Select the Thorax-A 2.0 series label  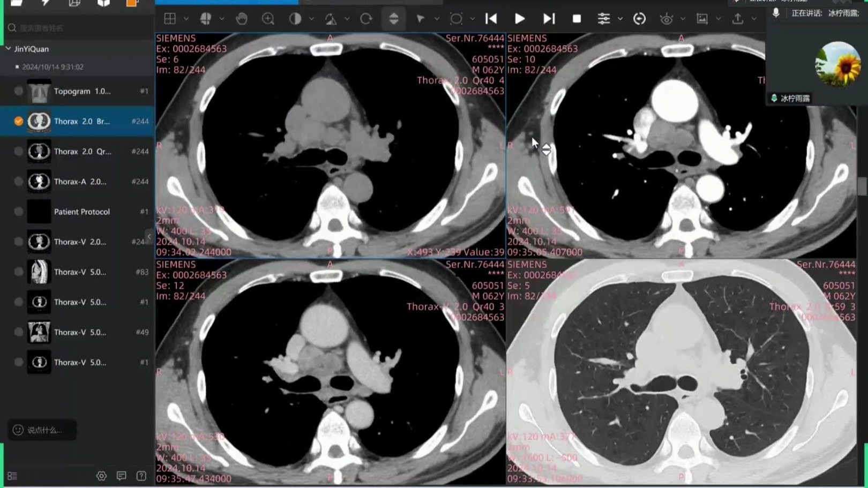[80, 182]
